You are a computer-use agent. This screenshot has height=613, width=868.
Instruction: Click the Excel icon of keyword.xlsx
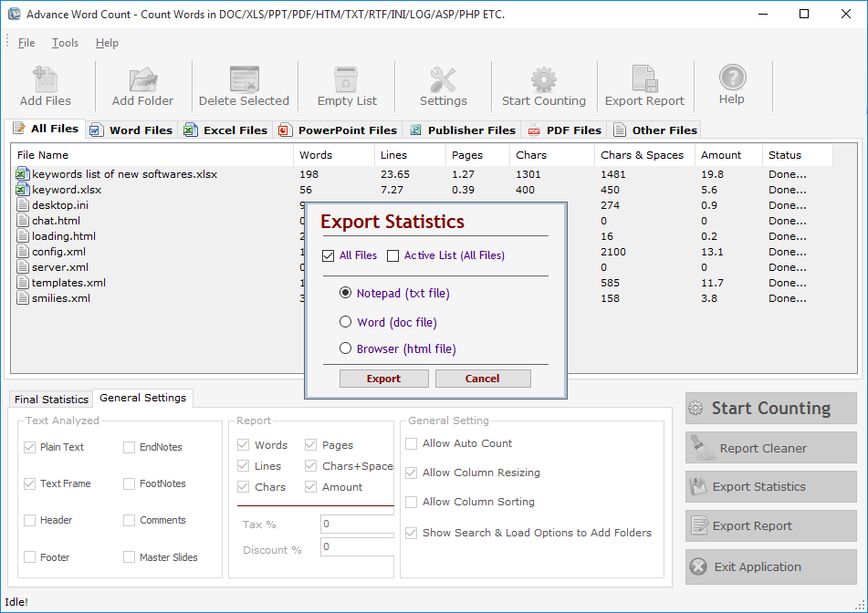(x=22, y=190)
